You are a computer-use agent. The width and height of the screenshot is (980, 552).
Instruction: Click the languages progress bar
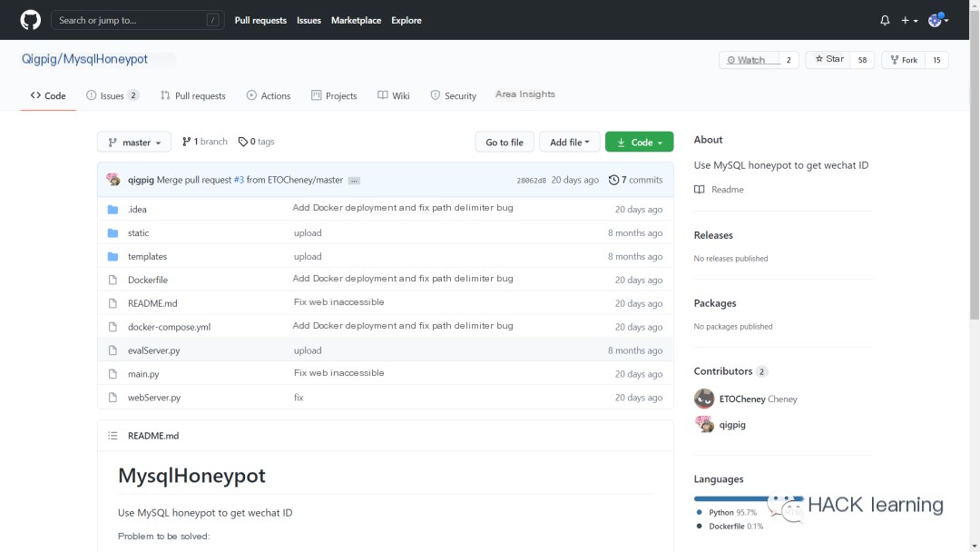click(748, 498)
